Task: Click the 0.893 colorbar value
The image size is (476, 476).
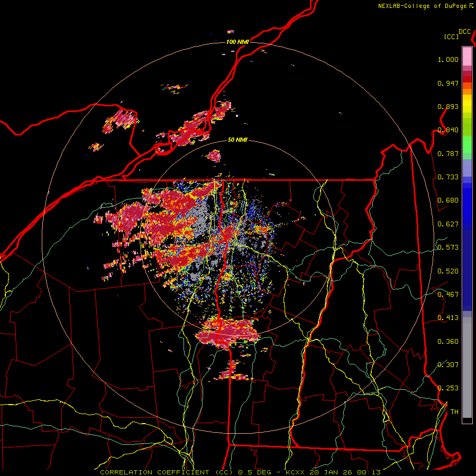Action: click(448, 106)
